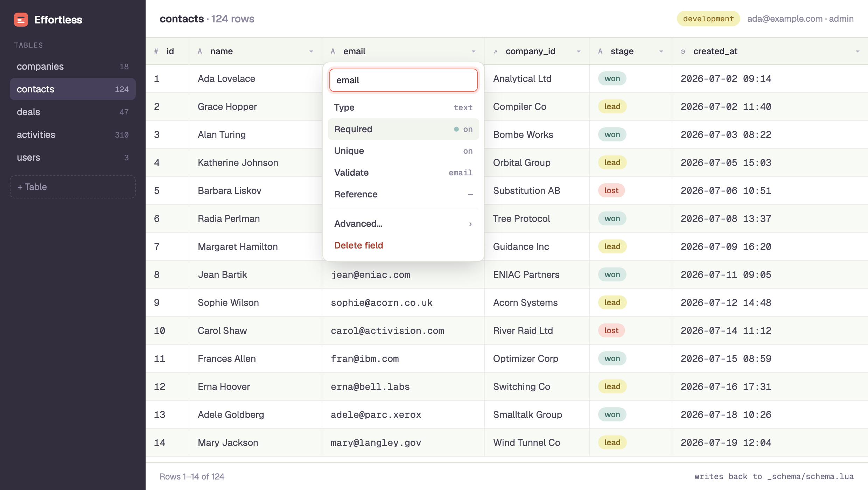Click the development environment badge
The image size is (868, 490).
click(708, 19)
